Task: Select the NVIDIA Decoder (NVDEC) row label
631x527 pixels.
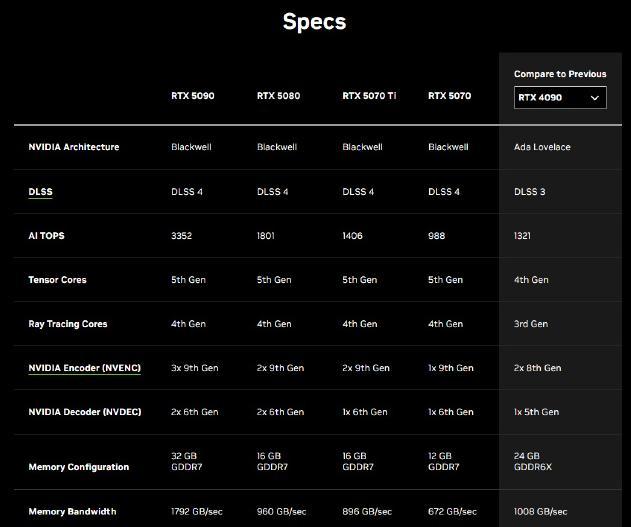Action: 84,412
